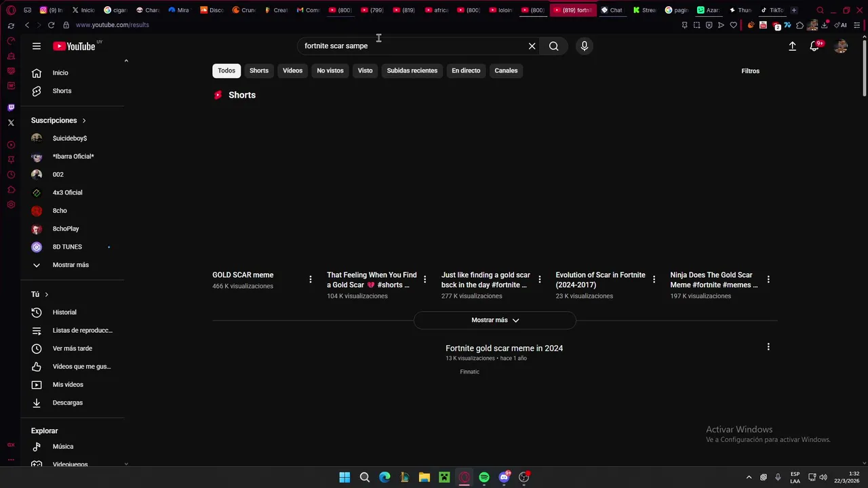Switch to the Crunchyroll browser tab
Screen dimensions: 868x488
pos(244,10)
